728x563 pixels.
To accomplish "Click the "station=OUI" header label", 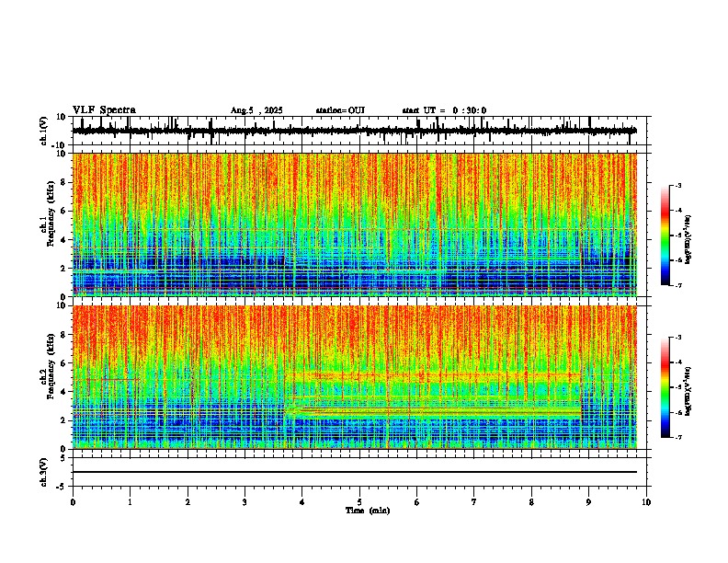I will coord(340,110).
